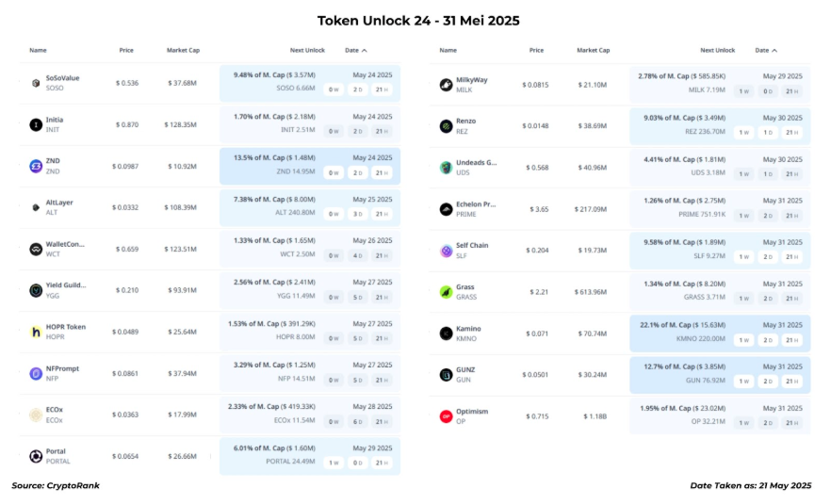The height and width of the screenshot is (504, 831).
Task: Click the Kamino token logo icon
Action: [447, 333]
